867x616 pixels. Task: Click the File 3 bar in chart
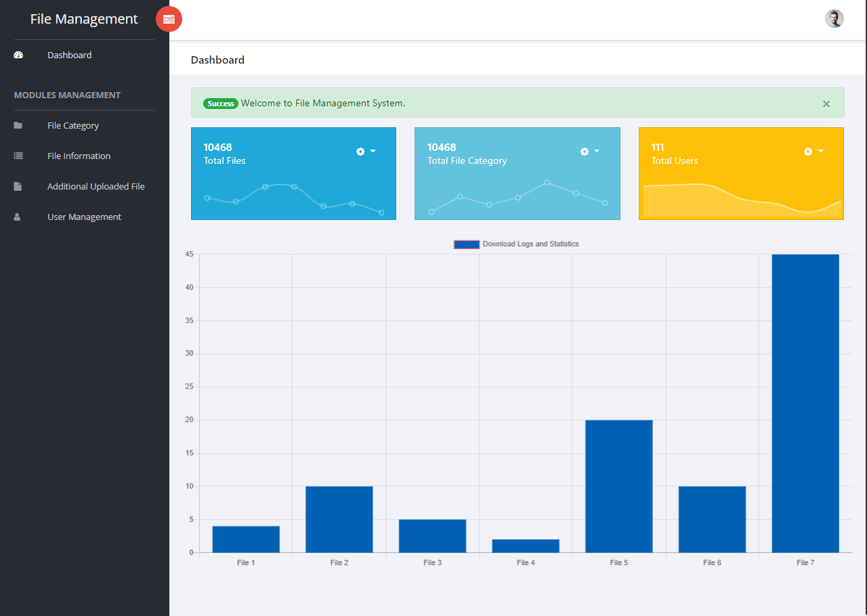(x=432, y=536)
